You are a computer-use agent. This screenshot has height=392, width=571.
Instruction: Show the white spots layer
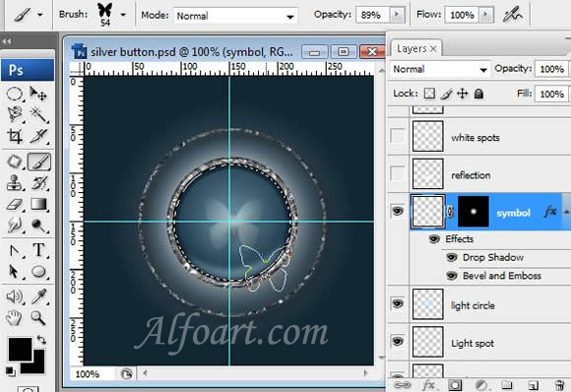(398, 136)
